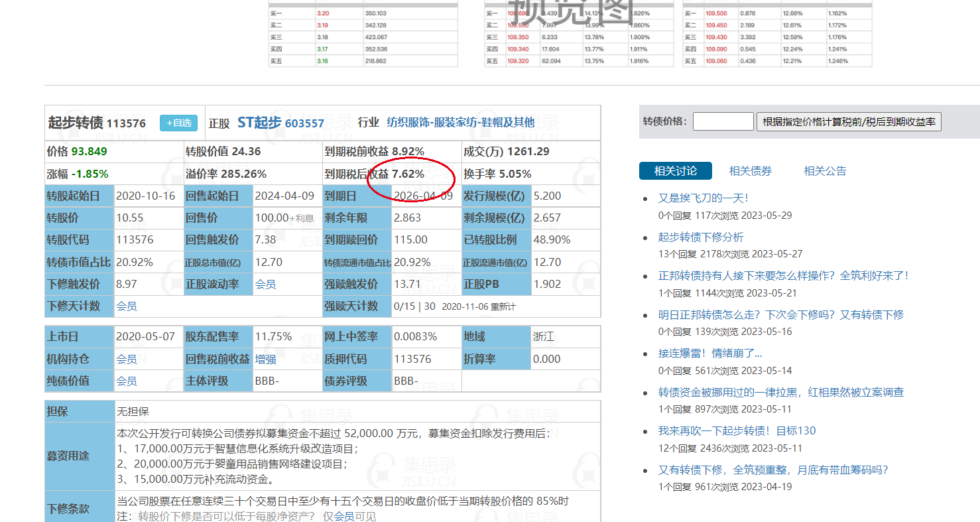Select 转股起始日 value 2020-10-16

[x=146, y=196]
